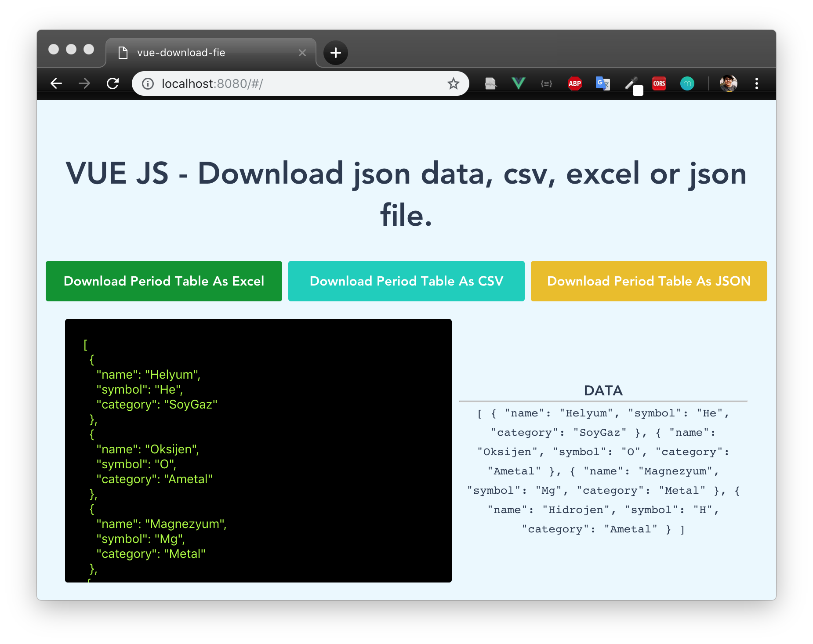
Task: Click the curly braces JSON extension icon
Action: 546,83
